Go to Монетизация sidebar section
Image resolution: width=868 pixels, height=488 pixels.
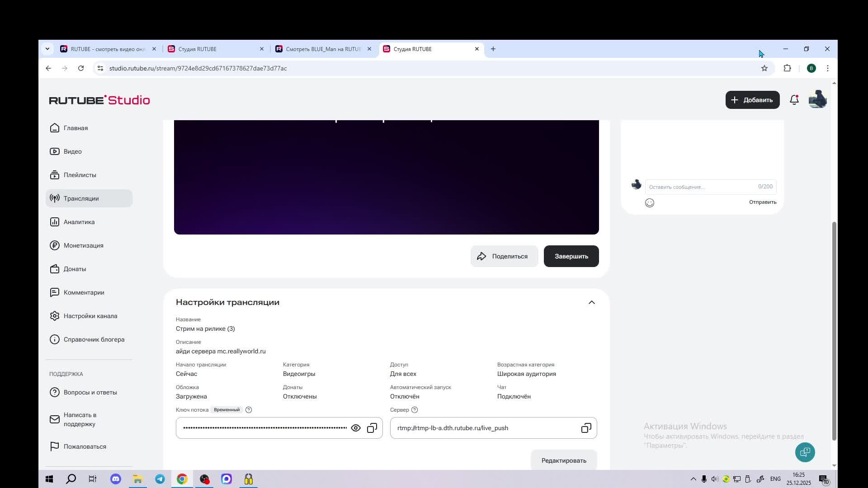[x=84, y=245]
